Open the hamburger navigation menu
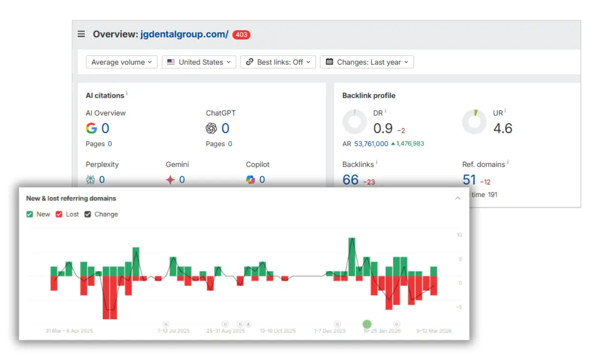 (x=81, y=34)
